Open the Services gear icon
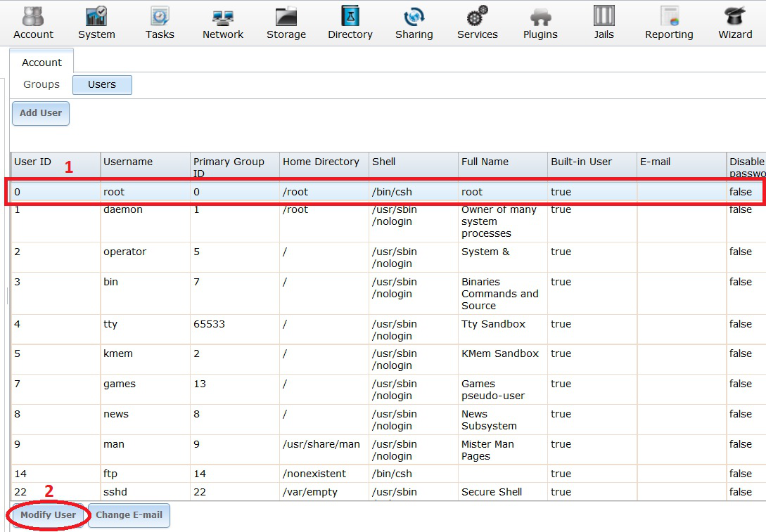 477,17
